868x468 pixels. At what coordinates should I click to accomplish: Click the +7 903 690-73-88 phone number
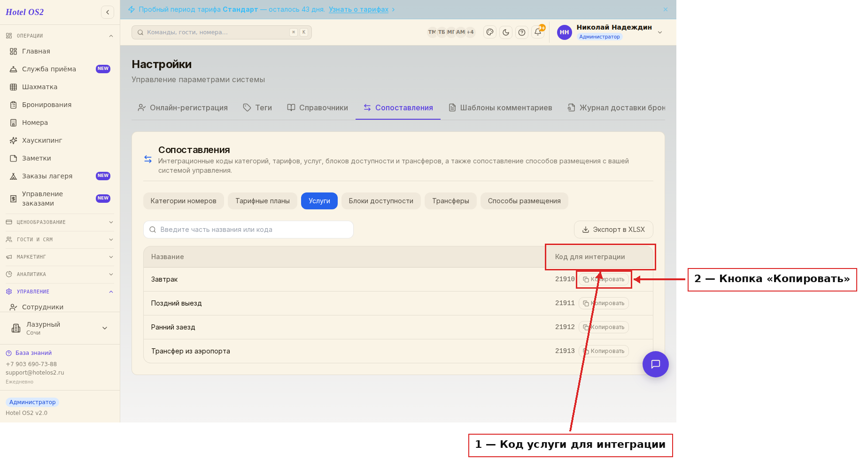[31, 364]
